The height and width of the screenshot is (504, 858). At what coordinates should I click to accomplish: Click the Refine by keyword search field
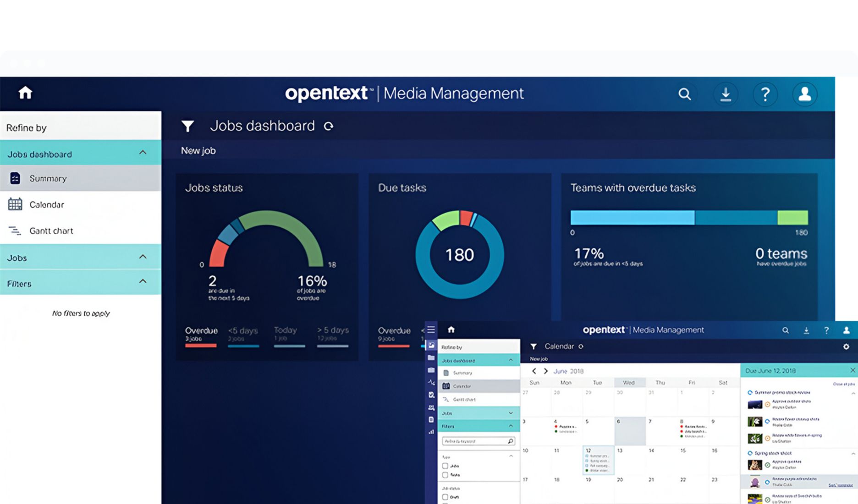[474, 441]
